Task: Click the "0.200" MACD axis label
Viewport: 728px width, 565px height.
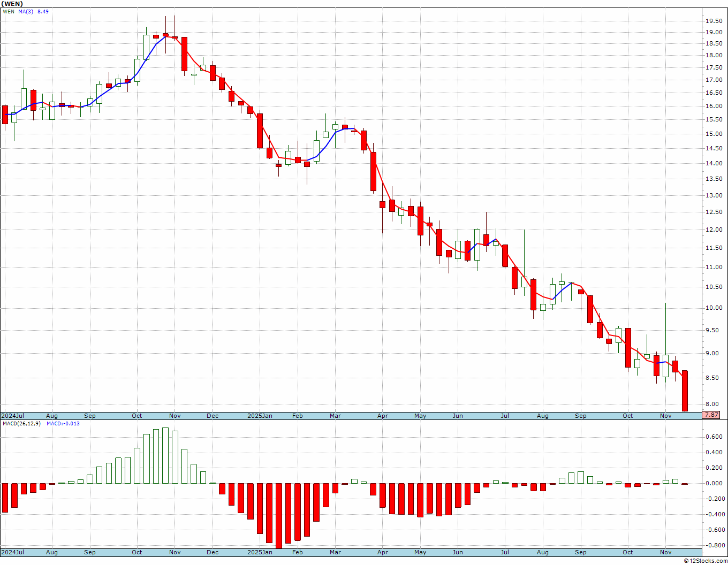Action: [x=715, y=468]
